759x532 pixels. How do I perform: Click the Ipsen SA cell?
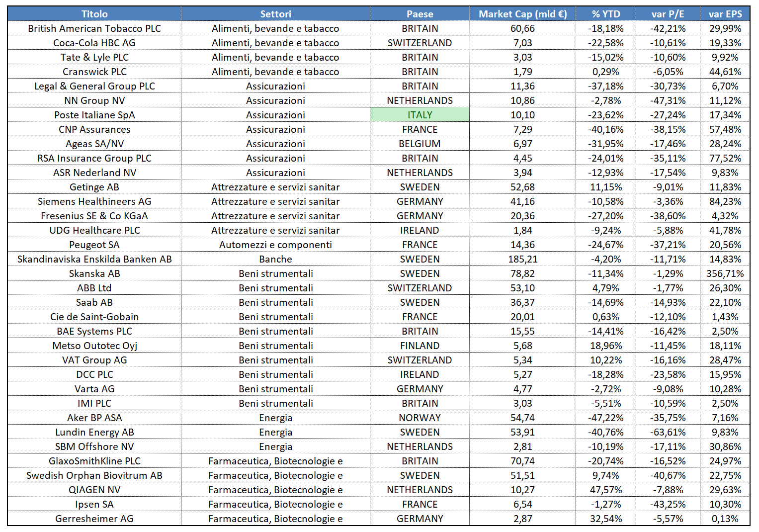click(94, 504)
